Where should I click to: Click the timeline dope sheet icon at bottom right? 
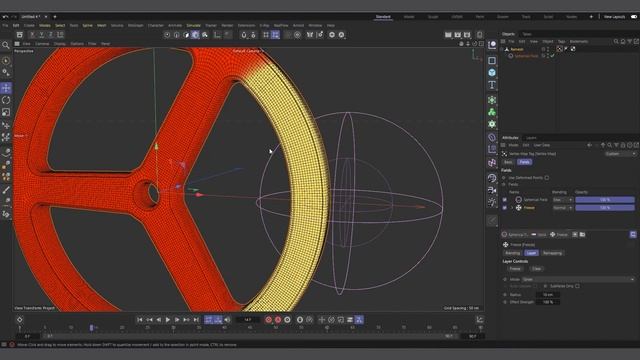[480, 320]
